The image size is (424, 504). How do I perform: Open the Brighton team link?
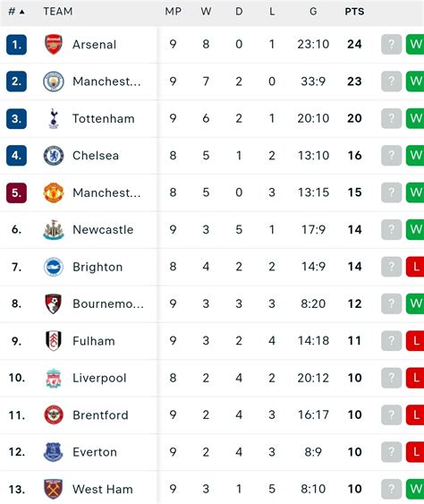[x=98, y=267]
